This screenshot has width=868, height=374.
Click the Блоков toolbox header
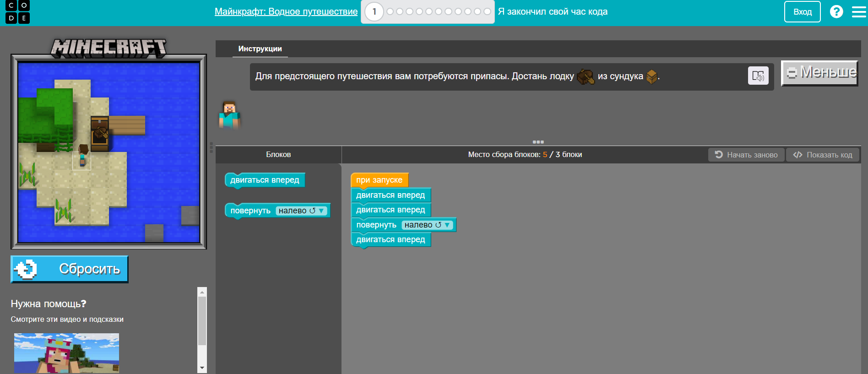(278, 155)
